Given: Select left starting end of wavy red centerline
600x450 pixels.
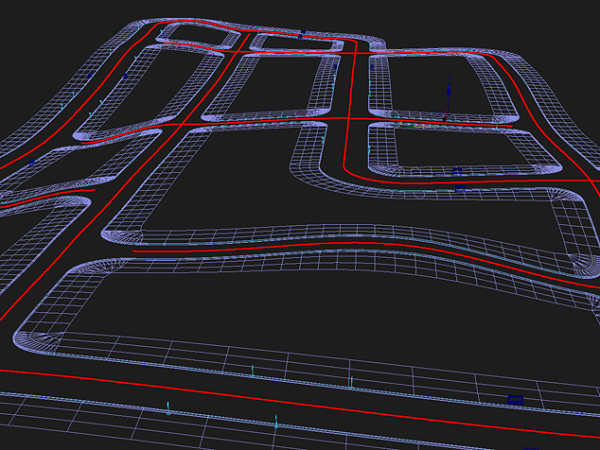Looking at the screenshot, I should coord(135,250).
